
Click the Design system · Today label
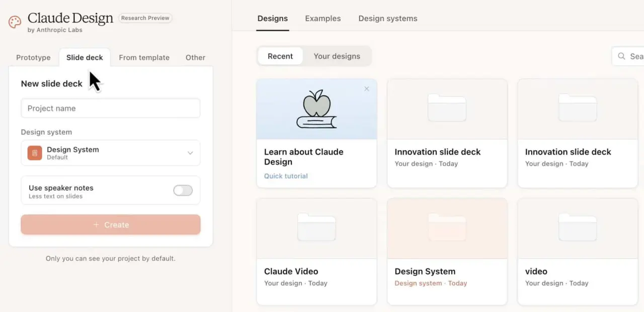pyautogui.click(x=431, y=283)
